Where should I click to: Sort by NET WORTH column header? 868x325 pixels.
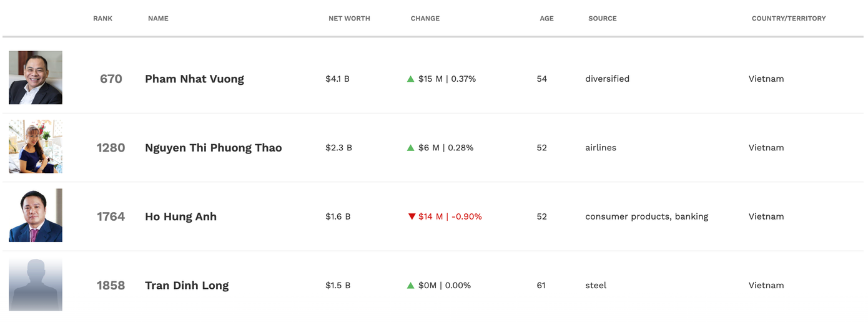click(349, 19)
